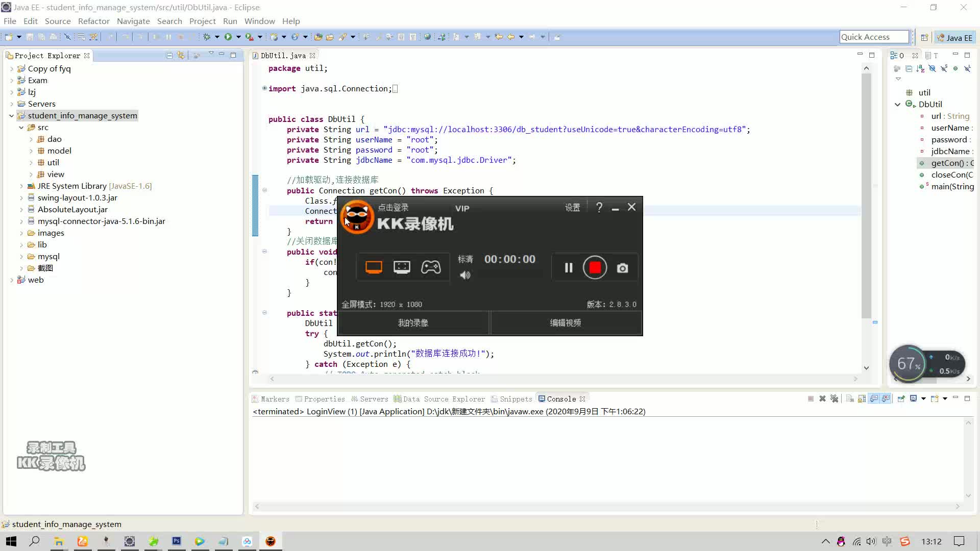Expand the web node in Project Explorer
Screen dimensions: 980x551
(x=11, y=280)
